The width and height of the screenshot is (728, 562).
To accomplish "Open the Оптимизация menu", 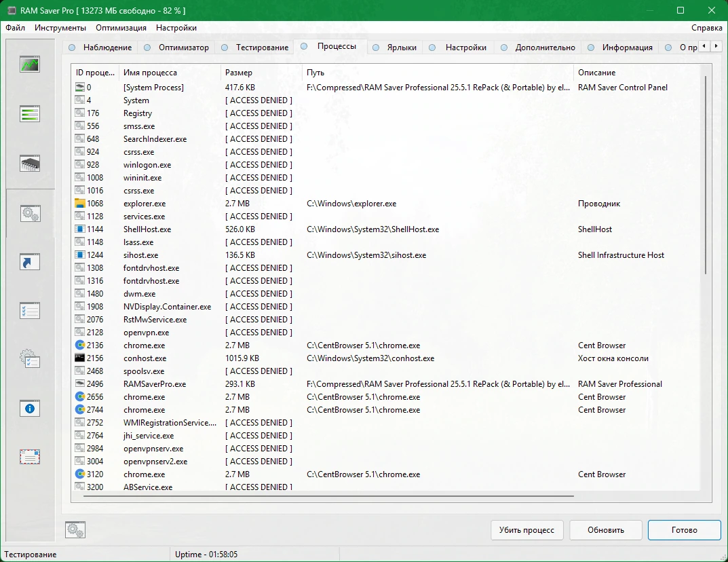I will tap(121, 28).
